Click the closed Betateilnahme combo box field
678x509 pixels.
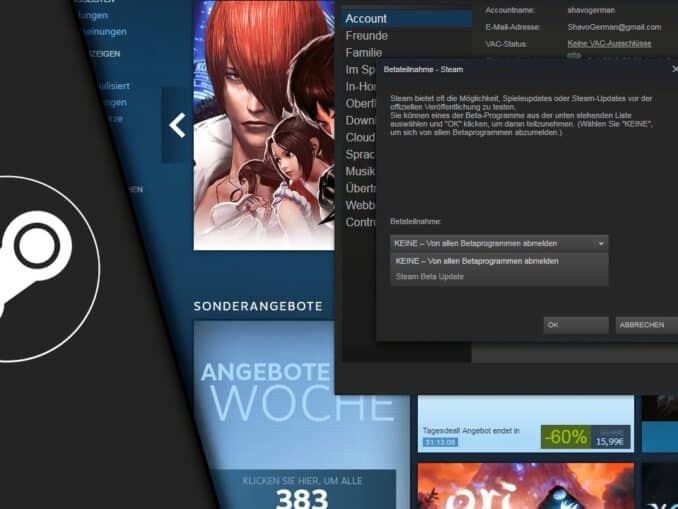pyautogui.click(x=499, y=244)
